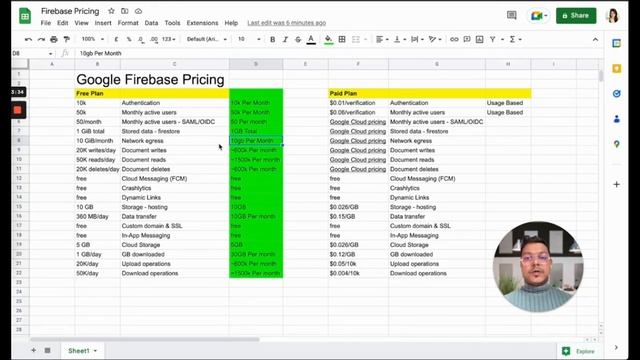The width and height of the screenshot is (640, 360).
Task: Click the Explore button
Action: coord(578,351)
